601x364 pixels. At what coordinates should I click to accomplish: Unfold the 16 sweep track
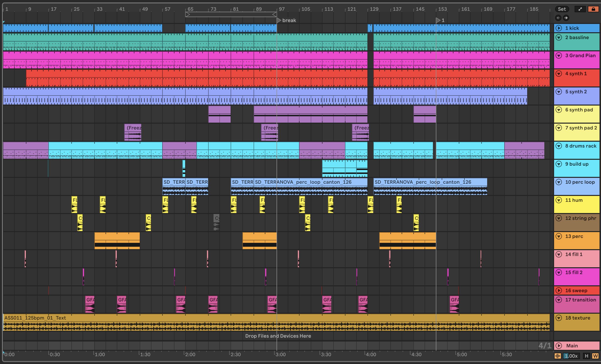tap(559, 290)
